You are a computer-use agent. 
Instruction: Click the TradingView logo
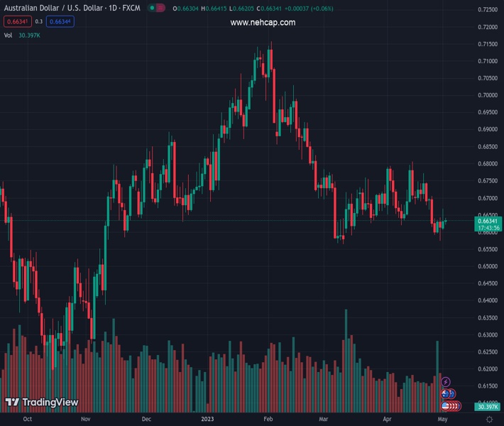(42, 402)
